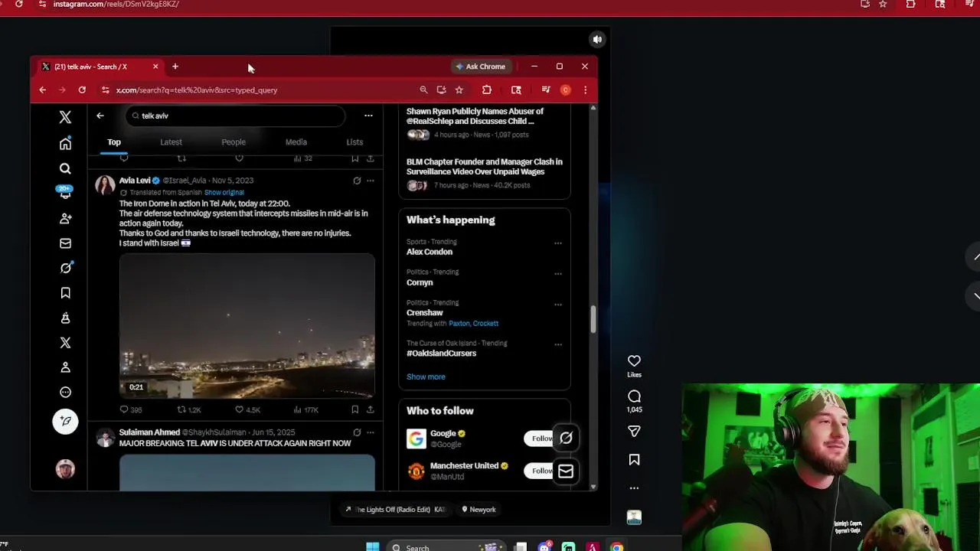Switch to the Media tab
This screenshot has width=980, height=551.
(296, 142)
